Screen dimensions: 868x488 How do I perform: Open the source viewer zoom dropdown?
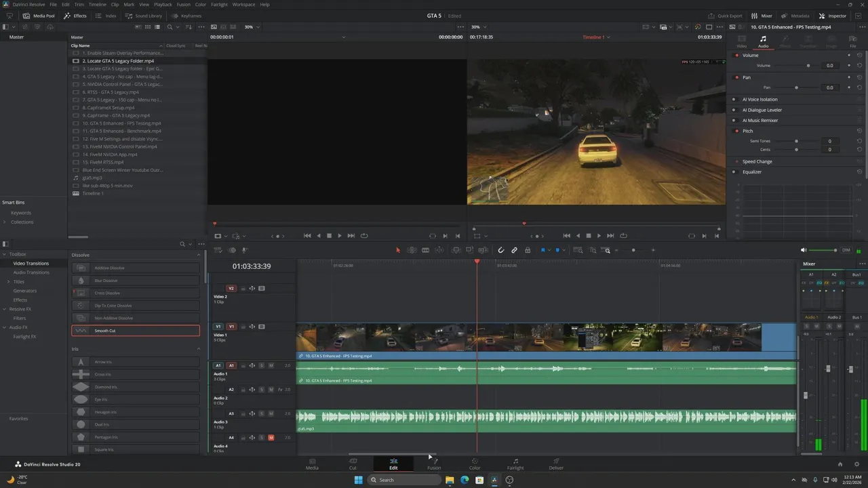click(252, 27)
